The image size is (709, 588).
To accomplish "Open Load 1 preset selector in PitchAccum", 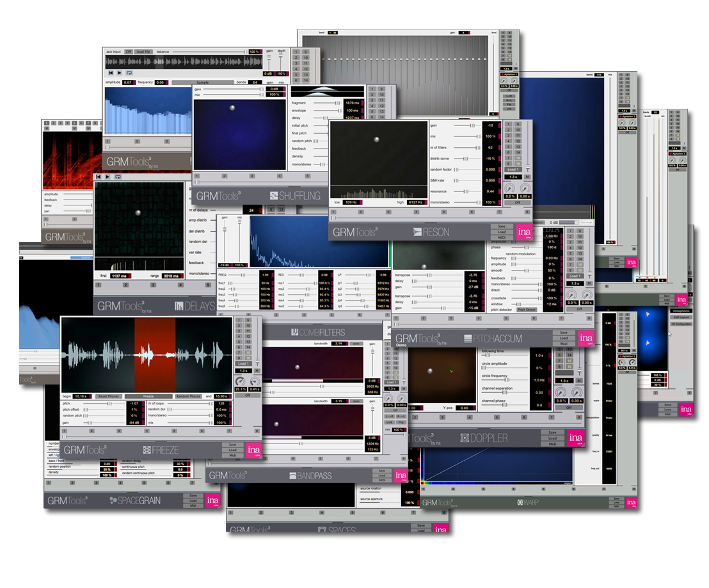I will pos(575,276).
